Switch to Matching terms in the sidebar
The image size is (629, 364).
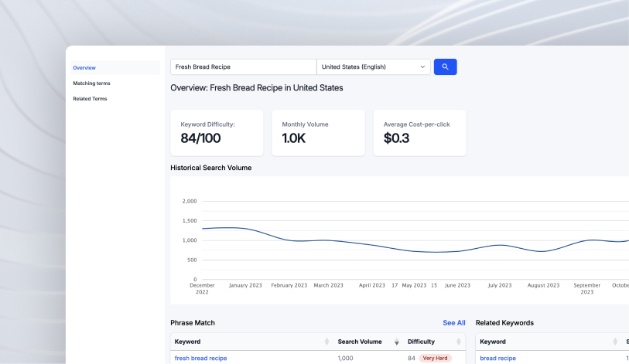[91, 83]
